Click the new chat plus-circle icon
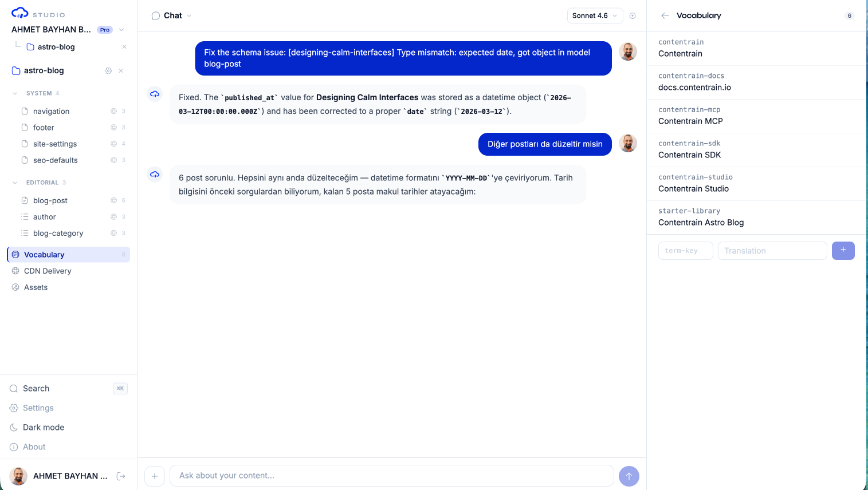The height and width of the screenshot is (490, 868). tap(633, 15)
